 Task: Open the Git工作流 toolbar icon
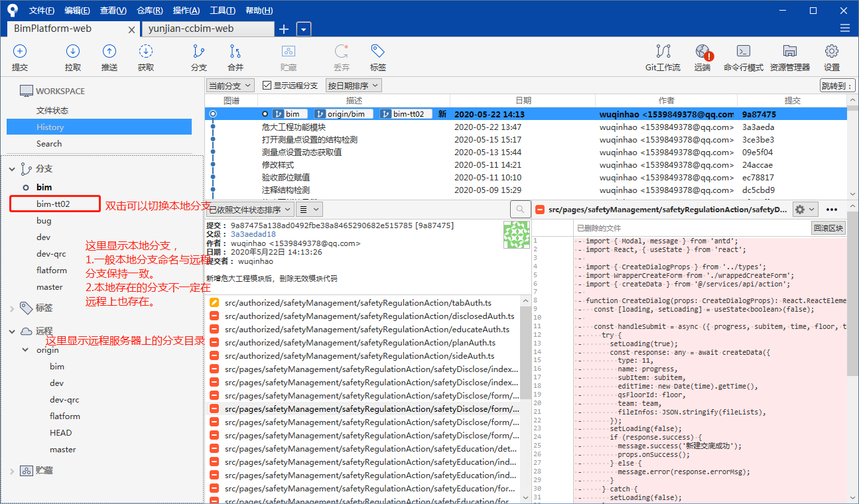pyautogui.click(x=663, y=52)
